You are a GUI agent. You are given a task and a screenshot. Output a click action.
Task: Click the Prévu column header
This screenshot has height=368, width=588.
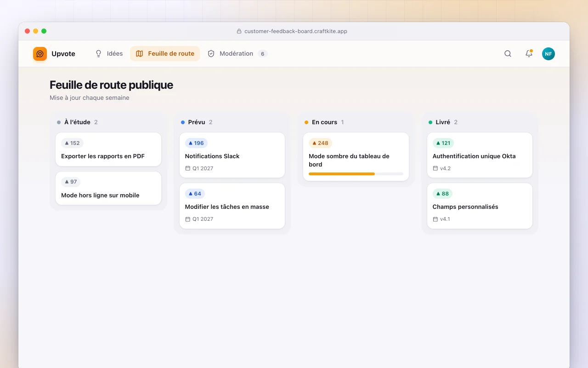pos(197,122)
